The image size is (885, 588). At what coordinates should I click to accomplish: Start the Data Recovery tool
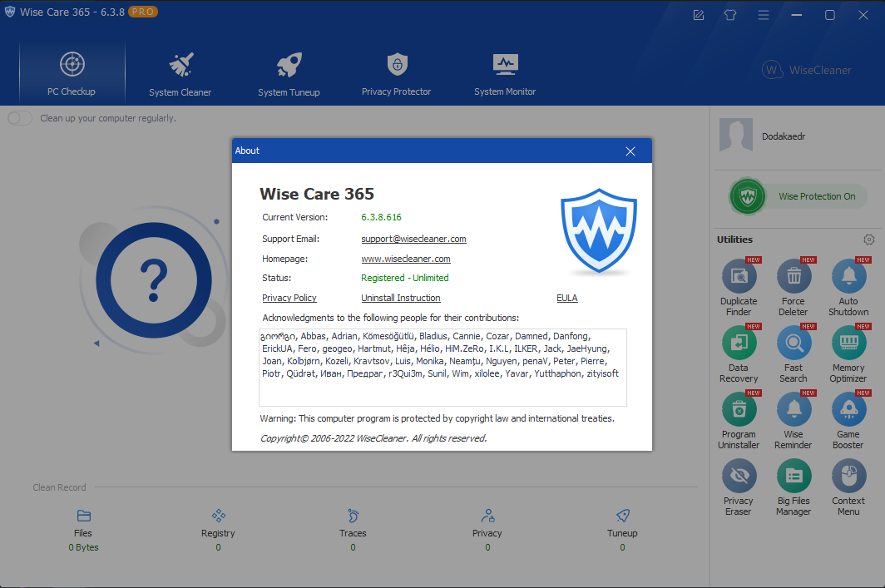[738, 343]
